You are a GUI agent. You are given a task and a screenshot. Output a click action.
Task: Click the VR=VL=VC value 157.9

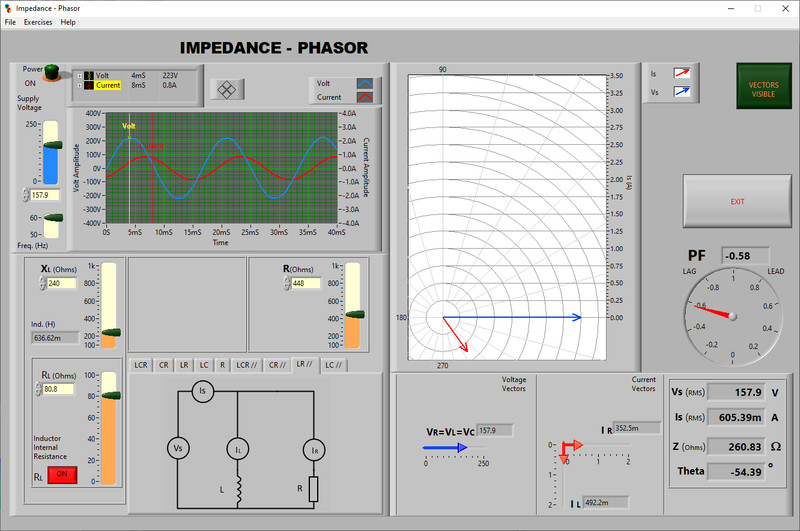pyautogui.click(x=495, y=431)
